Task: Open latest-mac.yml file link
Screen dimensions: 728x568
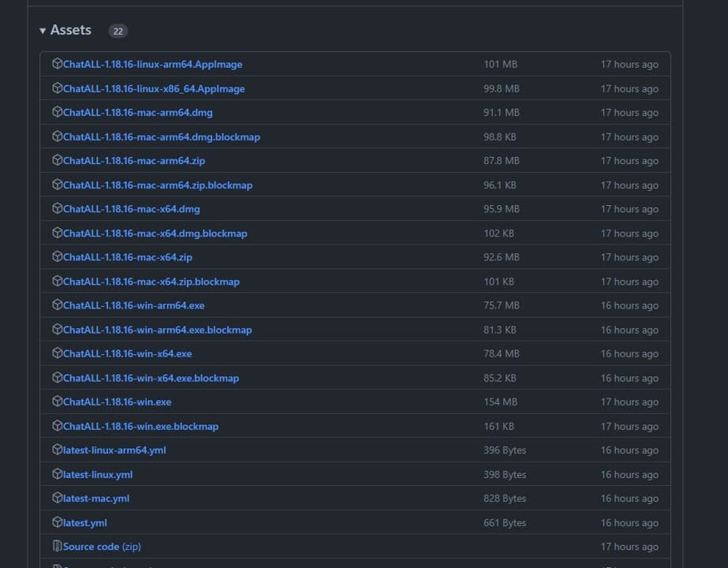Action: click(96, 499)
